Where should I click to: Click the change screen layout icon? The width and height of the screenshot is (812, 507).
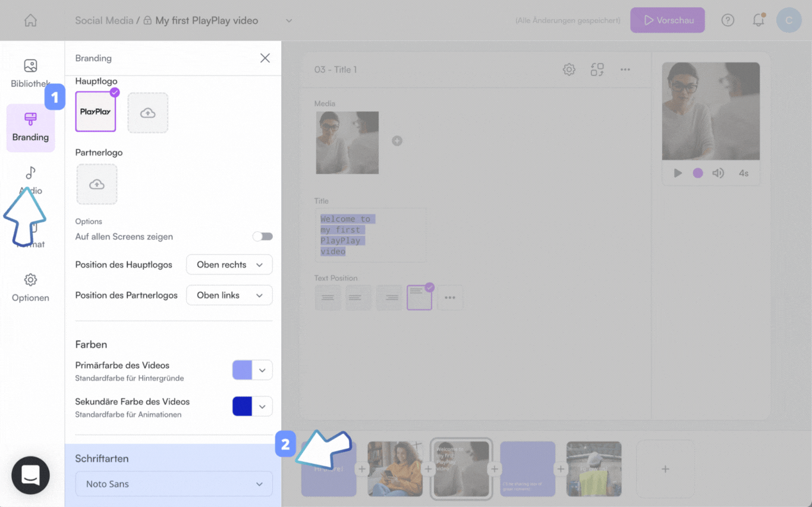click(x=597, y=70)
